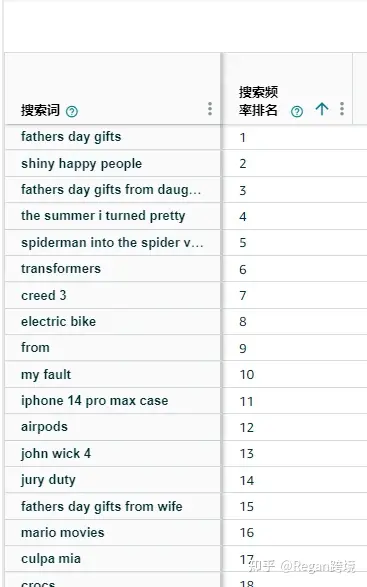Open search term fathers day gifts

(71, 137)
